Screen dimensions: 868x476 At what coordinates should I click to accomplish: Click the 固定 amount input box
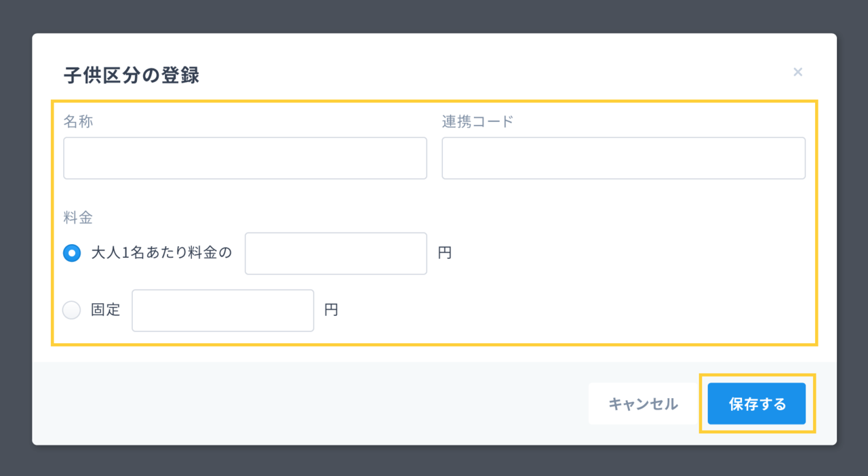(x=222, y=311)
